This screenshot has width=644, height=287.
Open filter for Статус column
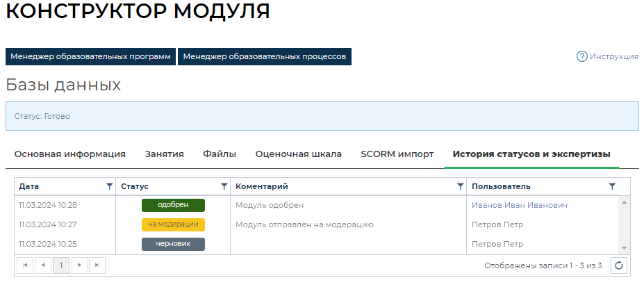point(224,186)
